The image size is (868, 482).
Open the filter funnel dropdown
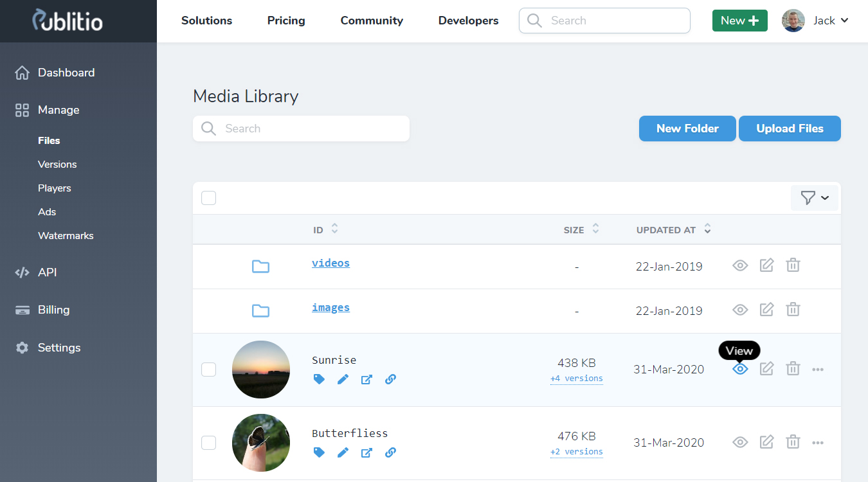coord(815,198)
